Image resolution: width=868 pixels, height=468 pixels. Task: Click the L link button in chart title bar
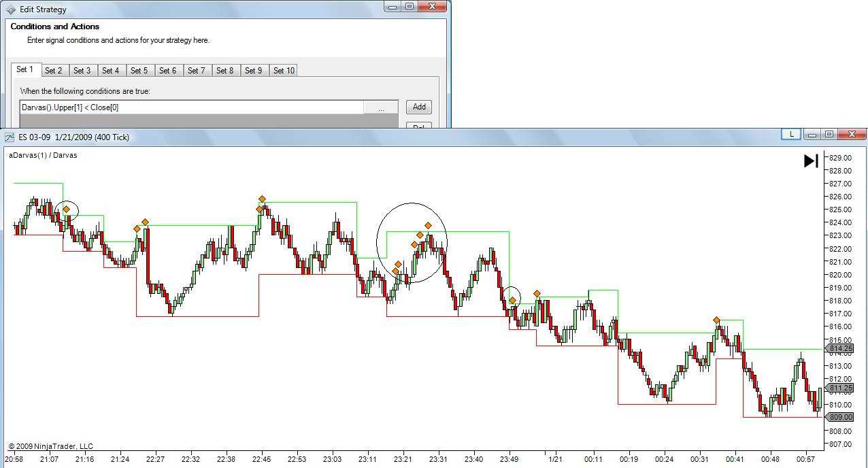pos(791,135)
